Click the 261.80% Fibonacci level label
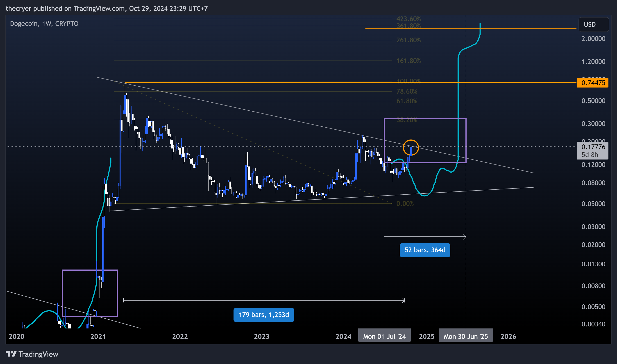This screenshot has width=617, height=364. click(408, 40)
